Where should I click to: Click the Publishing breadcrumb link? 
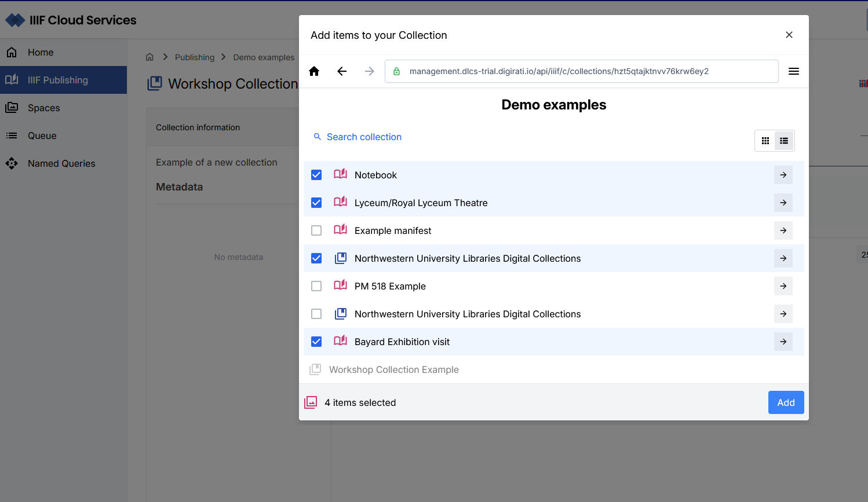tap(195, 57)
